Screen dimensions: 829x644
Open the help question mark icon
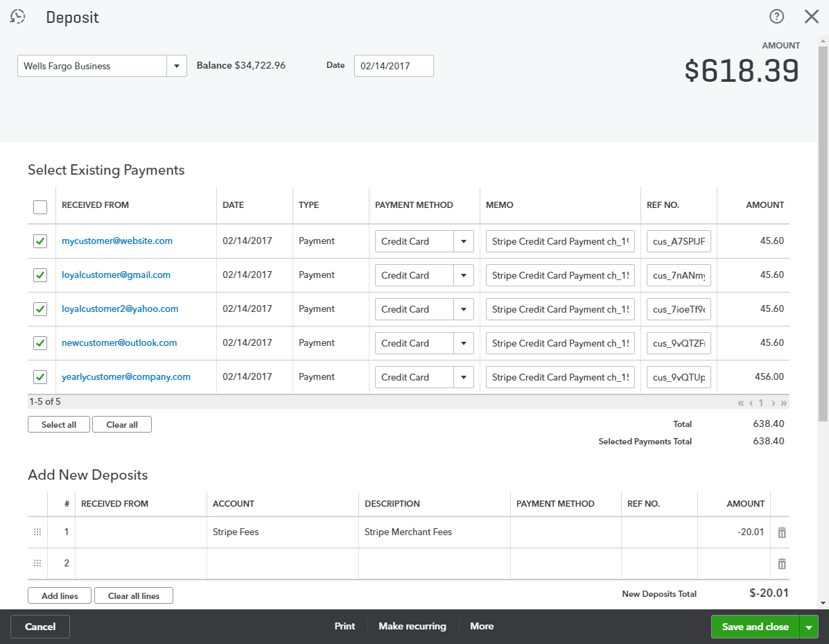click(776, 17)
